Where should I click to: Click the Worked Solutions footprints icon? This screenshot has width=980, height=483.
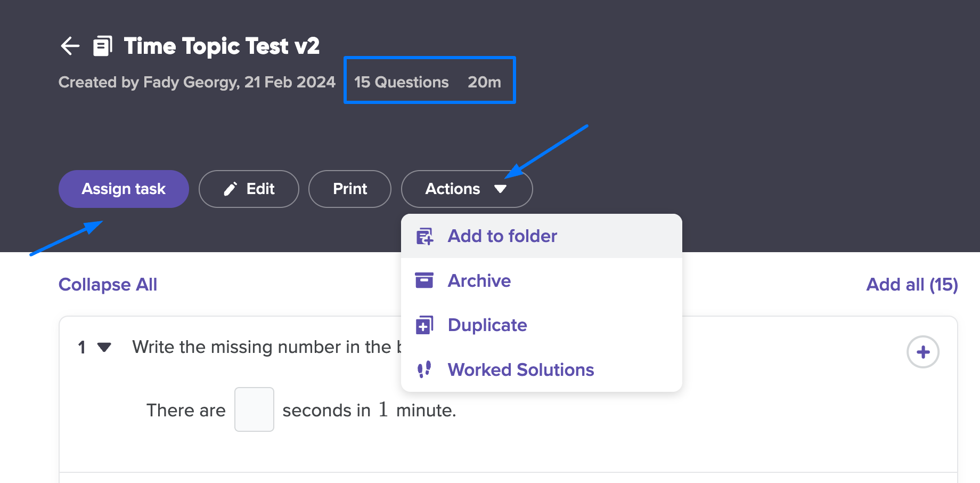[x=424, y=369]
